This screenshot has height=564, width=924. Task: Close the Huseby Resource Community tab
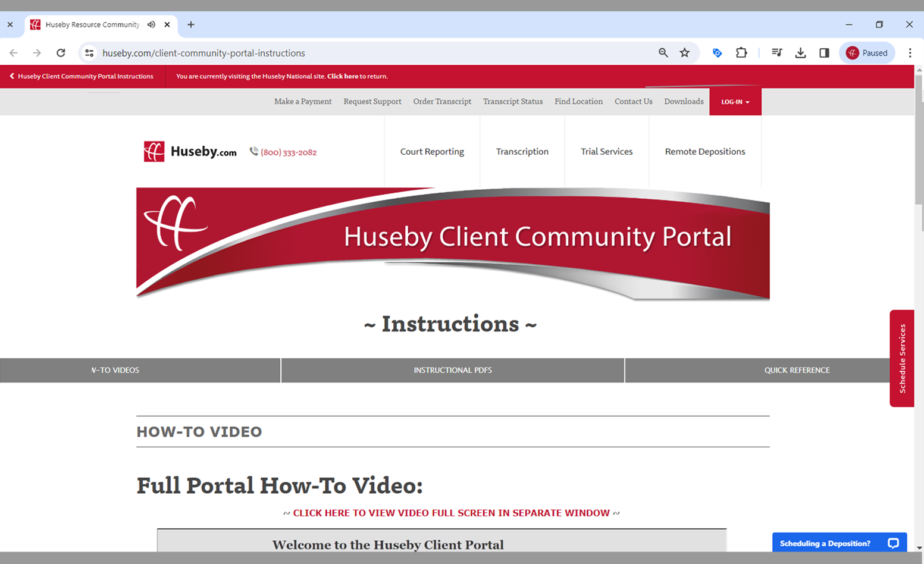point(167,24)
